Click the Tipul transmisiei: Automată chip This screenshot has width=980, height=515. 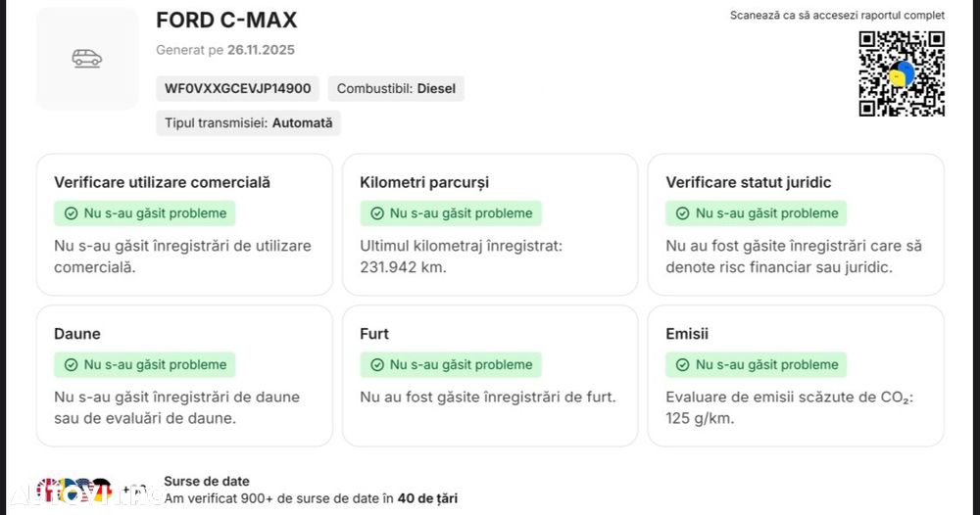point(248,123)
